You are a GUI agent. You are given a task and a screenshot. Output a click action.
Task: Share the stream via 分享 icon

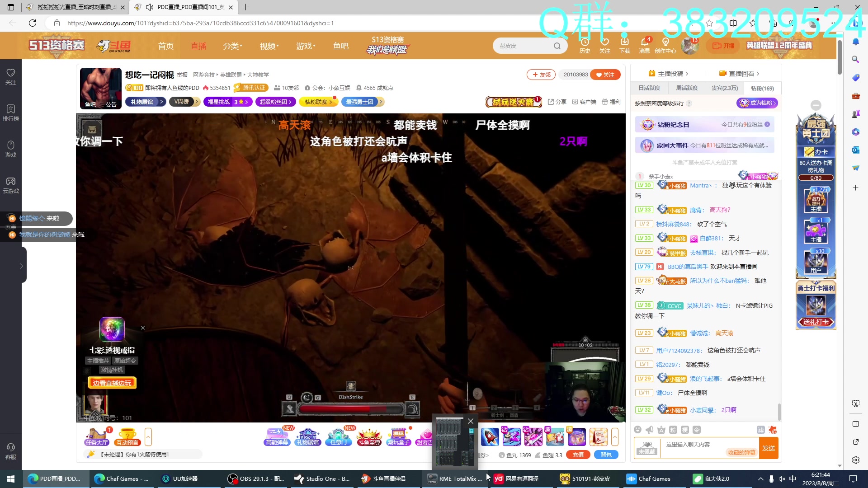(557, 102)
